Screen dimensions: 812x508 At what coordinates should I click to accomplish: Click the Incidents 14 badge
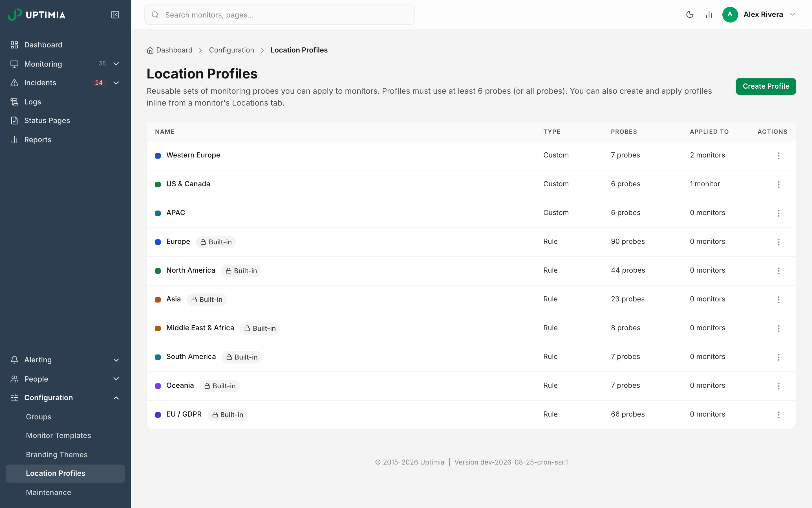99,83
